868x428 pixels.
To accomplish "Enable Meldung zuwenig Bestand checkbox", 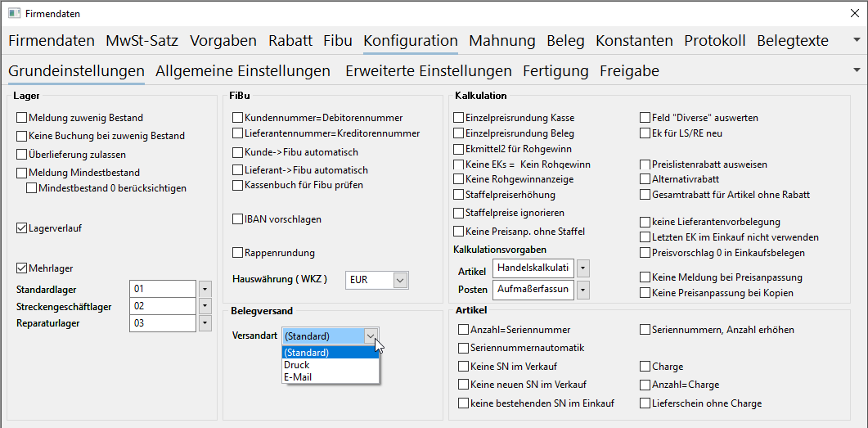I will [x=21, y=117].
